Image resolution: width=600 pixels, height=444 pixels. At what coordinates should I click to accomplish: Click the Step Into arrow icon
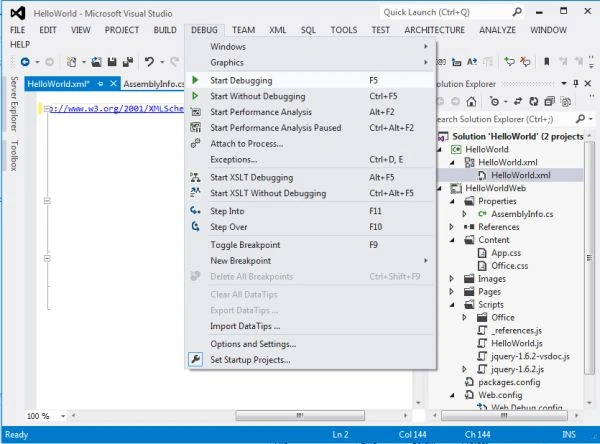[x=195, y=211]
